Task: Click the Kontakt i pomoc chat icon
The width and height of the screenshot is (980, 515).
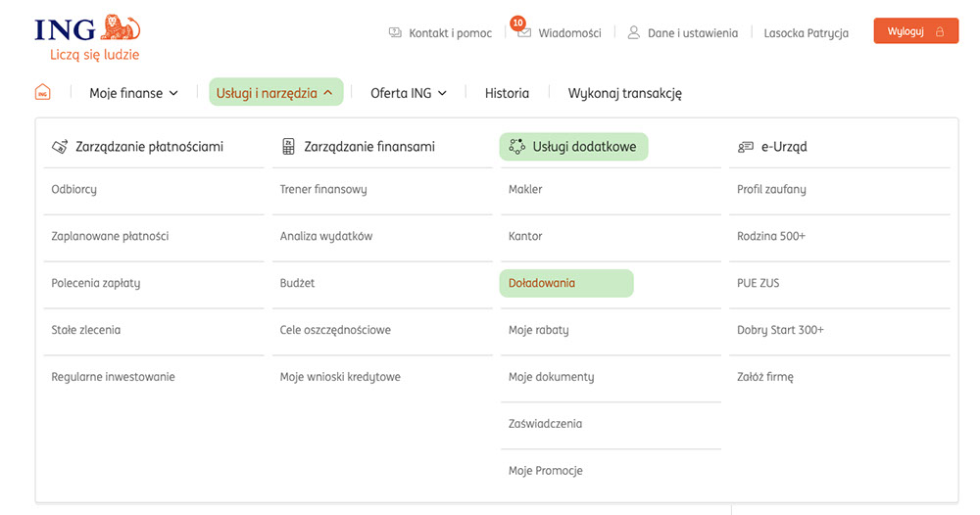Action: [x=395, y=32]
